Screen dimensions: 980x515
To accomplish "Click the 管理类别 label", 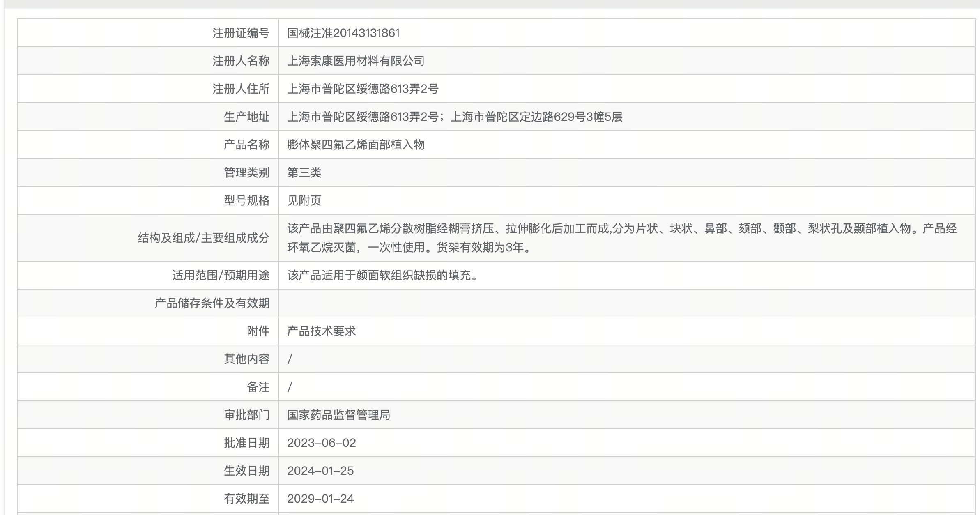I will tap(246, 172).
